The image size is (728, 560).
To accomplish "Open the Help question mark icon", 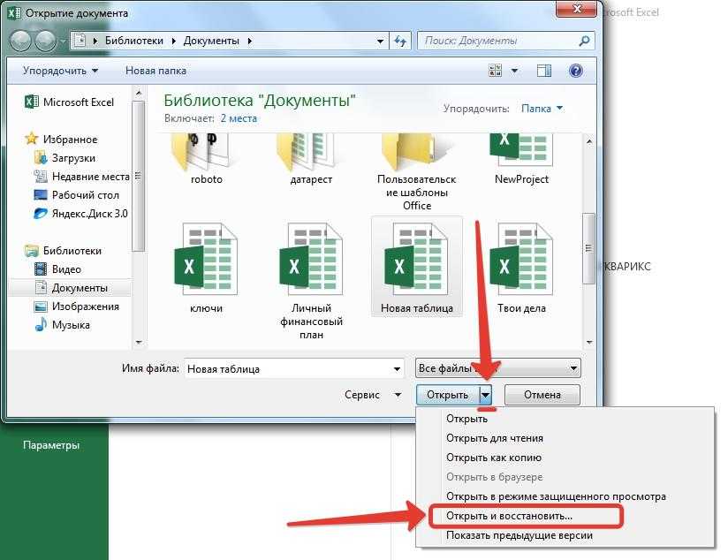I will [576, 71].
